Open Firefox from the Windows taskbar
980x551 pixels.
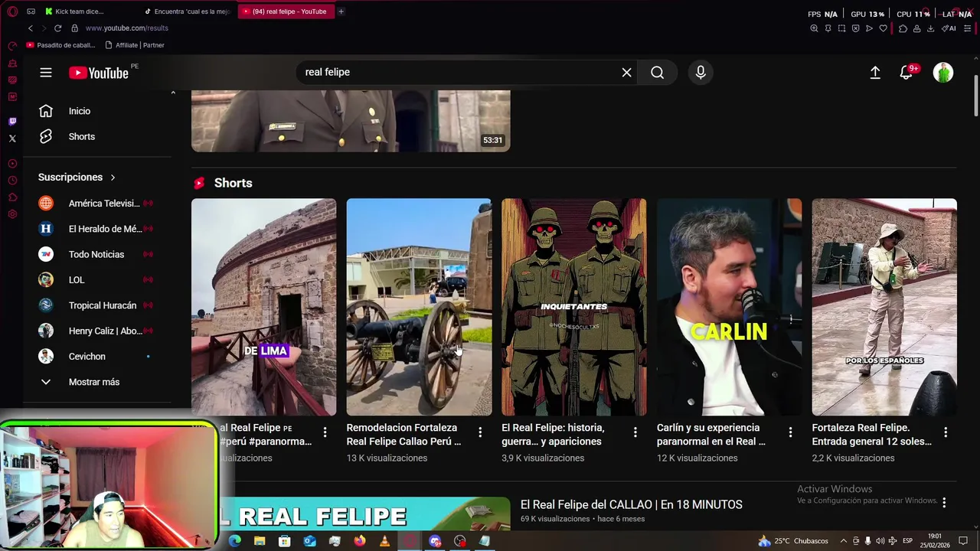tap(359, 541)
